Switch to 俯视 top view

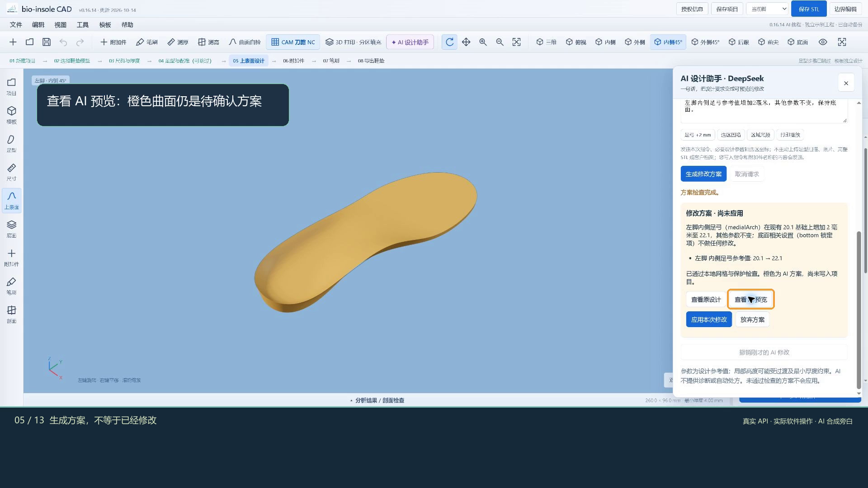point(576,42)
